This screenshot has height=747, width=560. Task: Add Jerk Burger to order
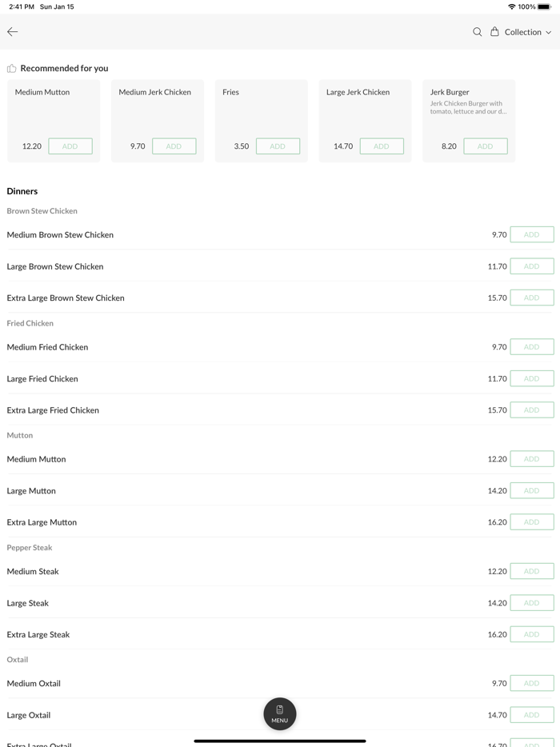[485, 146]
